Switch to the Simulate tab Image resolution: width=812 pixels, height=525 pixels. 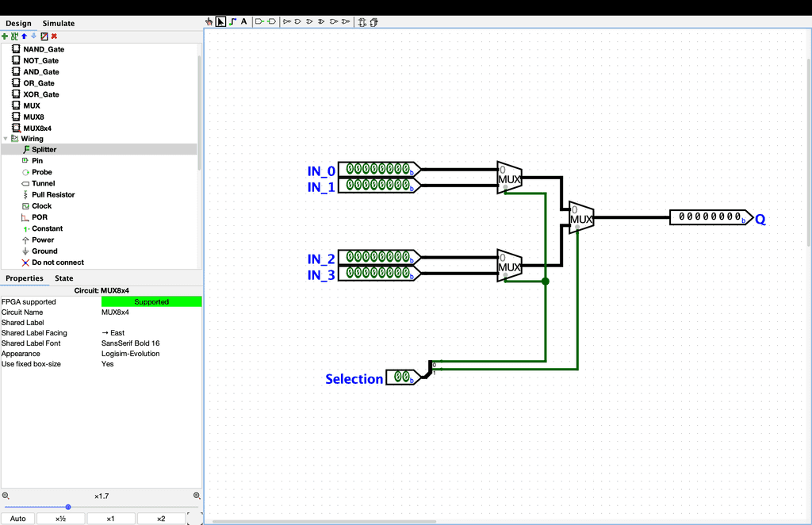tap(59, 24)
